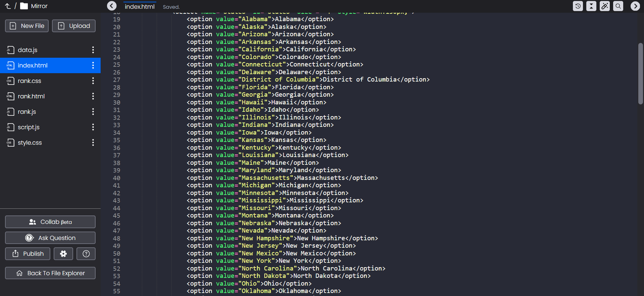Open rank.html in the file list
The image size is (644, 296).
coord(50,96)
